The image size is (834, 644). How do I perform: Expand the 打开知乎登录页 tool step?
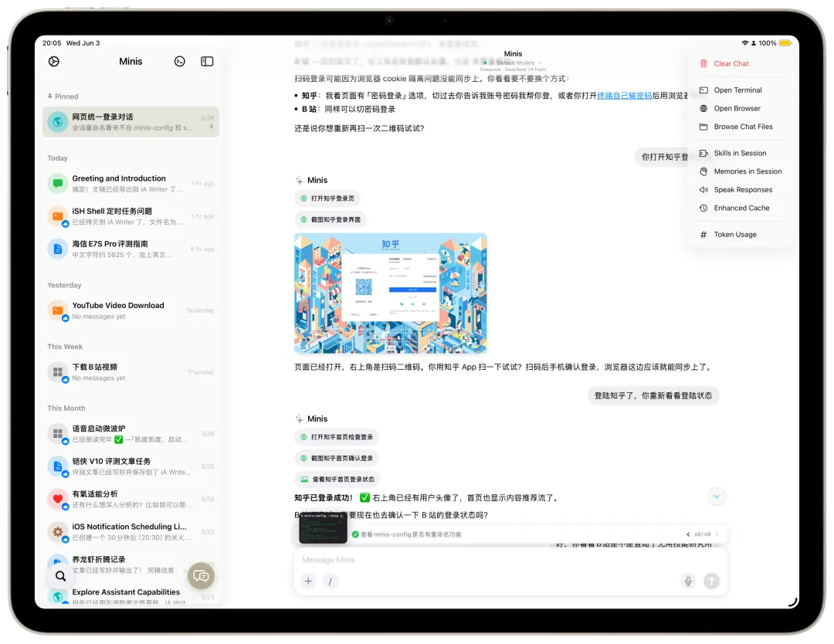(x=327, y=198)
